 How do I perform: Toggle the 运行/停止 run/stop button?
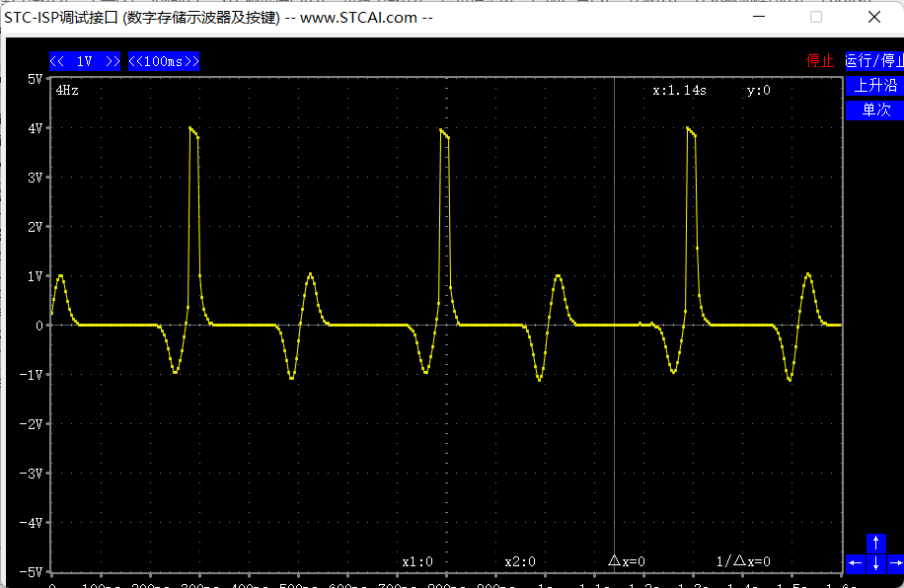pyautogui.click(x=874, y=61)
